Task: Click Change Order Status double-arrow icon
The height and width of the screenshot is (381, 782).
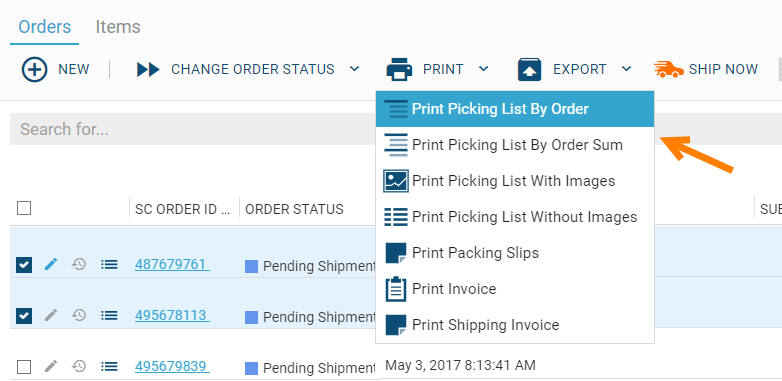Action: (x=148, y=69)
